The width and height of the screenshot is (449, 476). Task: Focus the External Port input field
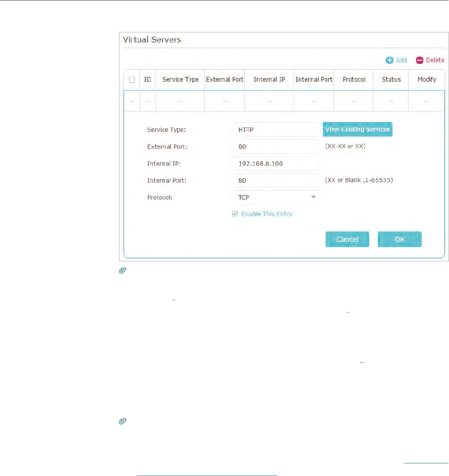click(x=277, y=147)
